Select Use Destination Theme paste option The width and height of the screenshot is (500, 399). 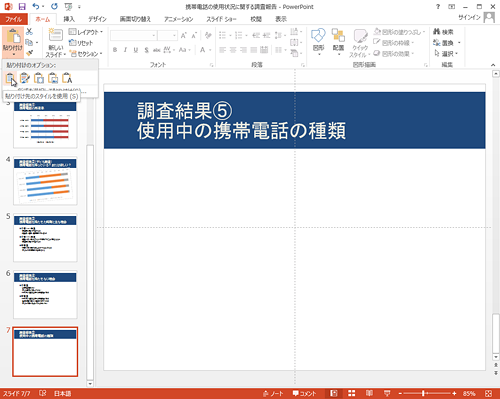pos(10,78)
